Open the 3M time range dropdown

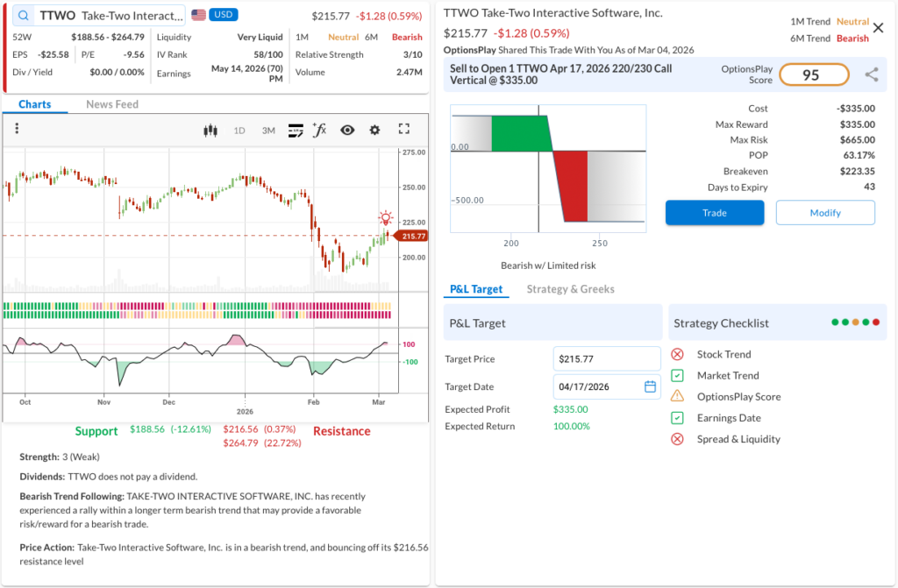coord(268,131)
